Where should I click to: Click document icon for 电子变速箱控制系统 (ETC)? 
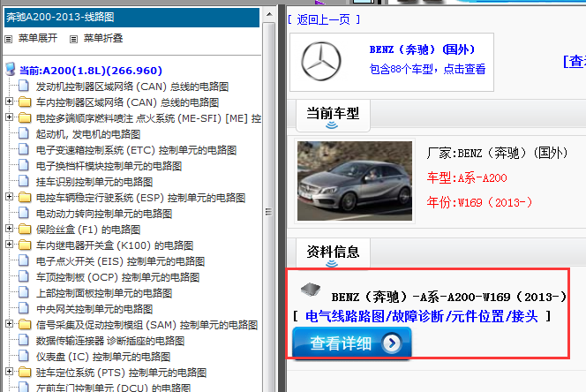[24, 149]
